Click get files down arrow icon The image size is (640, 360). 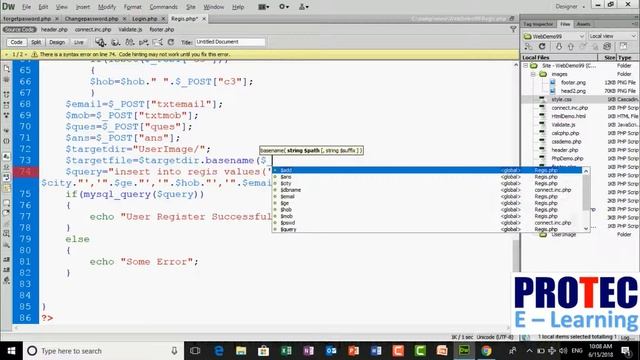(x=559, y=47)
